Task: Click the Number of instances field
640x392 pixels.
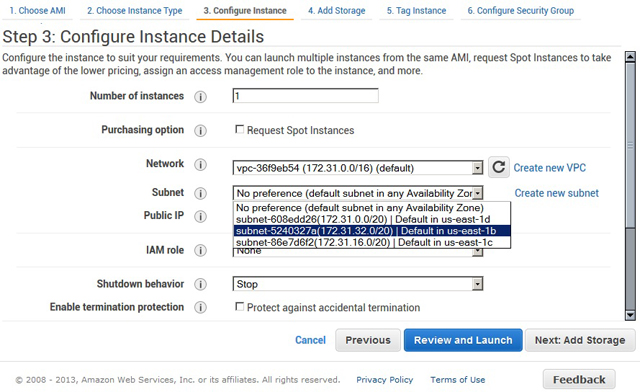Action: pos(305,96)
